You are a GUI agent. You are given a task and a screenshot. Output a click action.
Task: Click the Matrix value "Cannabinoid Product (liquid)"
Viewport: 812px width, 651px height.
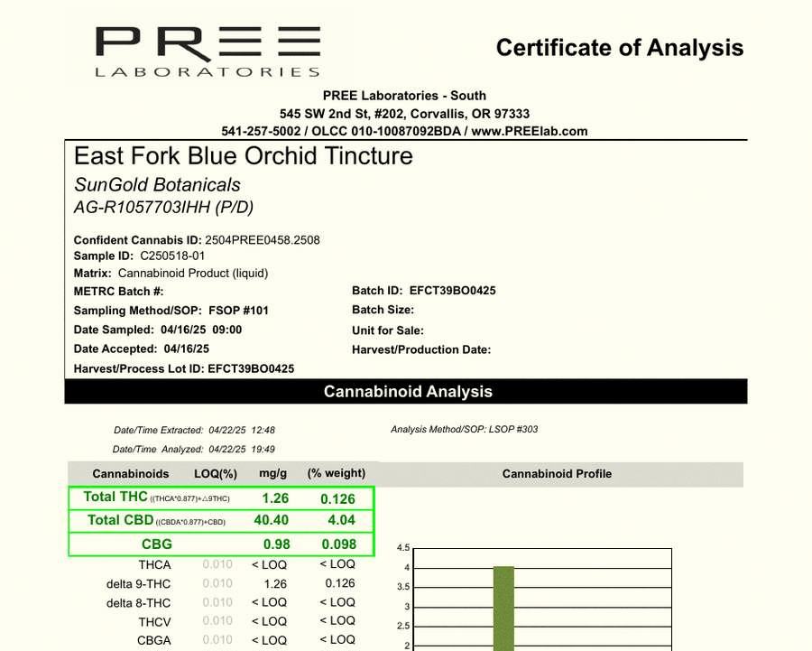[x=193, y=274]
